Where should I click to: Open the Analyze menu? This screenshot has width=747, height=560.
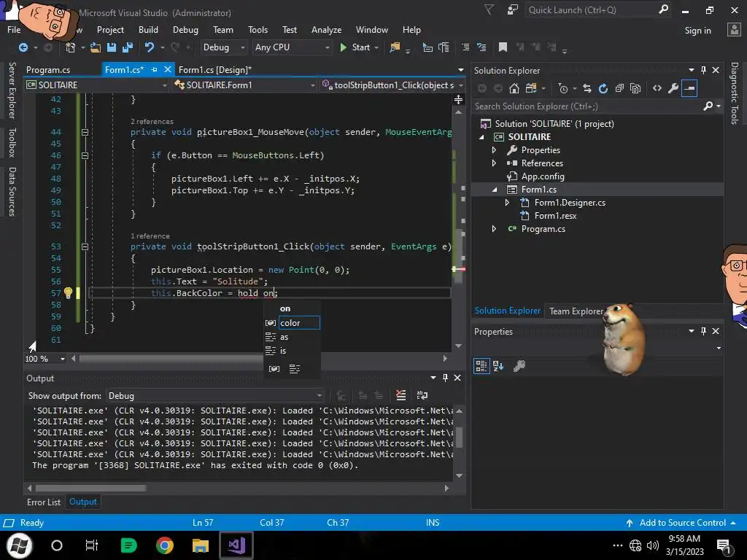[x=326, y=29]
